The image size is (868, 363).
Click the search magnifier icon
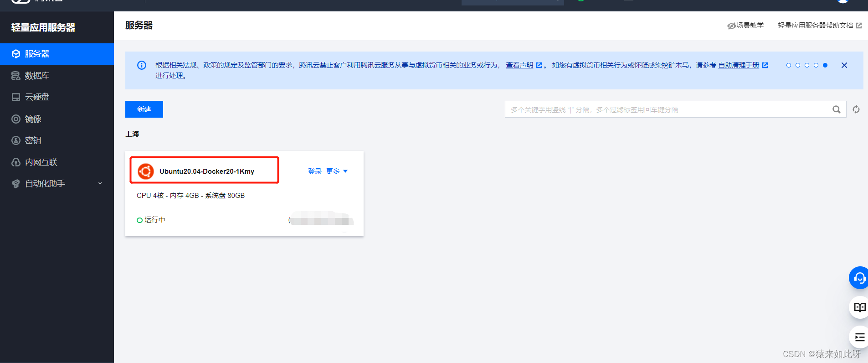click(x=837, y=109)
